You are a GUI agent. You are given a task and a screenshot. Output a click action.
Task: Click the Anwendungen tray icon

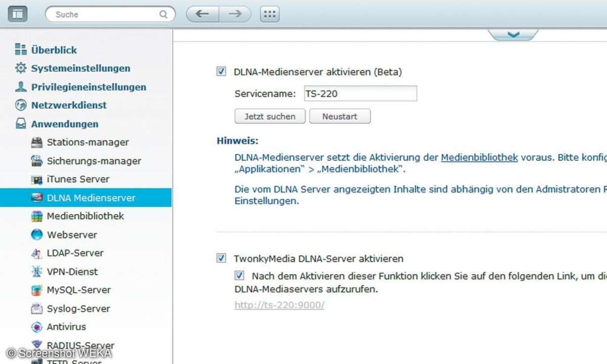tap(21, 124)
